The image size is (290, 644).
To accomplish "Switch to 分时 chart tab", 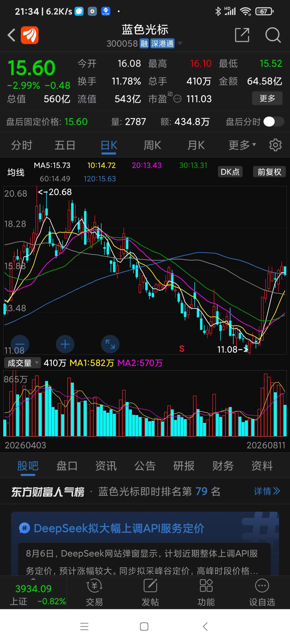I will (22, 145).
